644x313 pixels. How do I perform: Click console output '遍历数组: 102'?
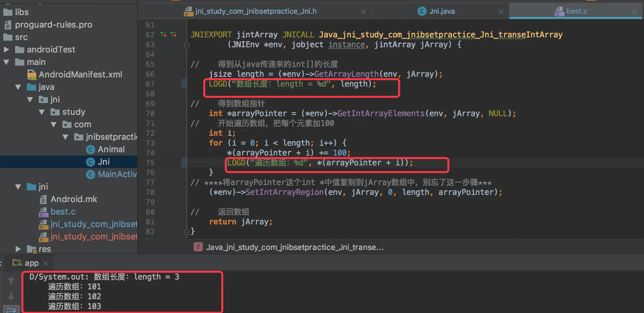[75, 297]
